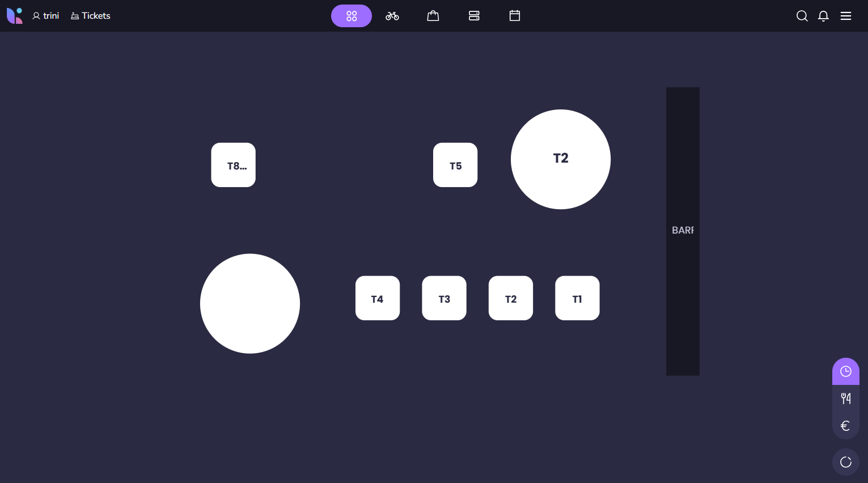Viewport: 868px width, 483px height.
Task: Open the notifications bell
Action: [x=823, y=16]
